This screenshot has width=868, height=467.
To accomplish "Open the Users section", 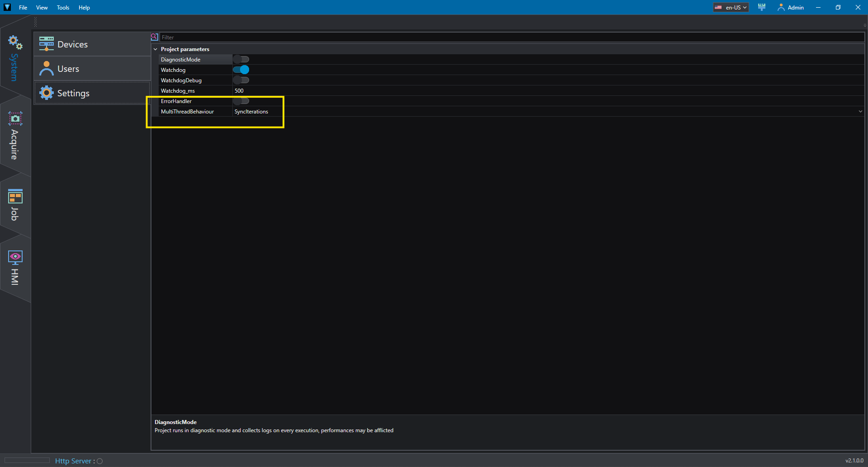I will click(92, 69).
